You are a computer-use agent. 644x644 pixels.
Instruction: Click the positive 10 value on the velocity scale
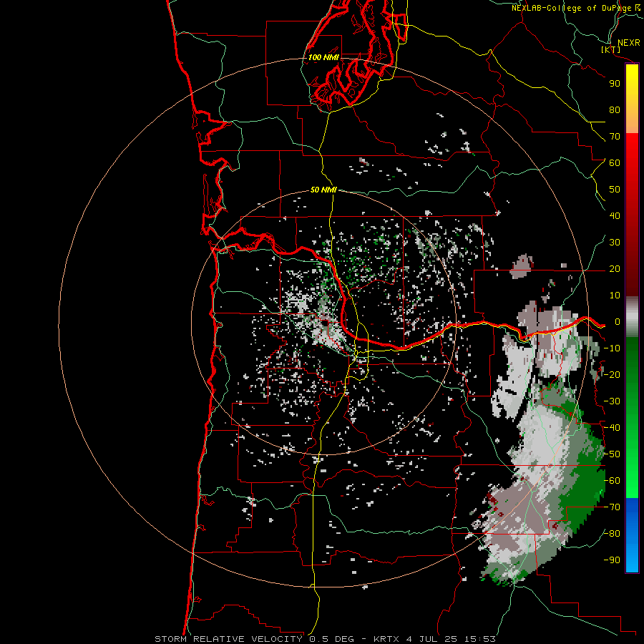615,296
